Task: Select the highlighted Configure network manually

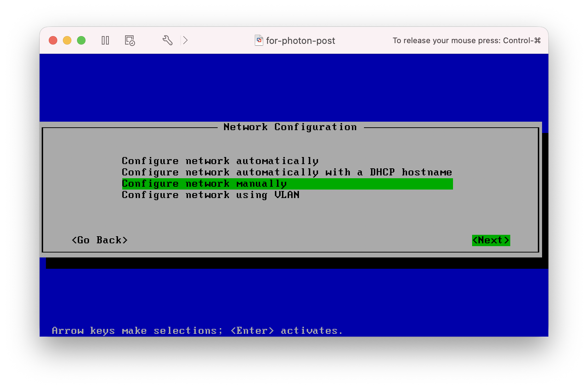Action: click(x=204, y=184)
